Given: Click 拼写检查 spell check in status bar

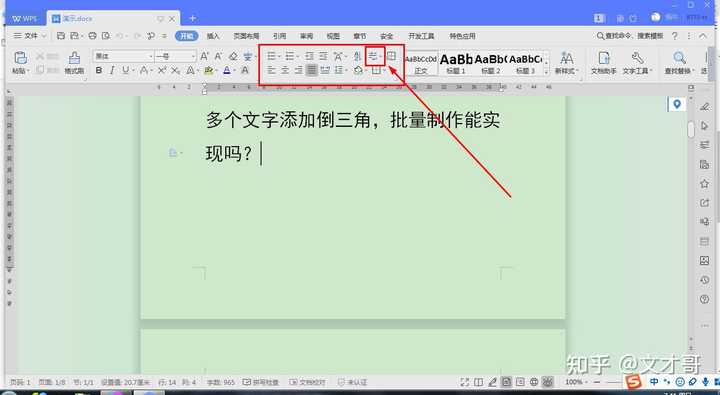Looking at the screenshot, I should point(260,382).
